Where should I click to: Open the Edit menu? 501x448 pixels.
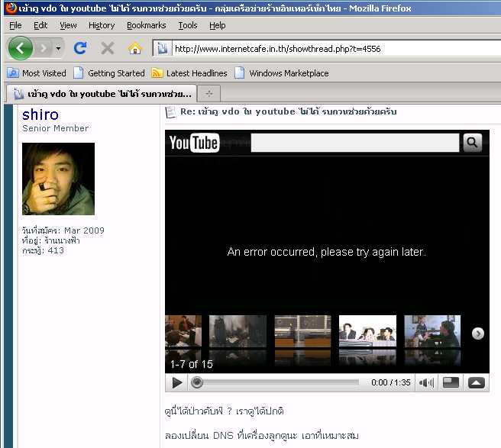point(40,25)
